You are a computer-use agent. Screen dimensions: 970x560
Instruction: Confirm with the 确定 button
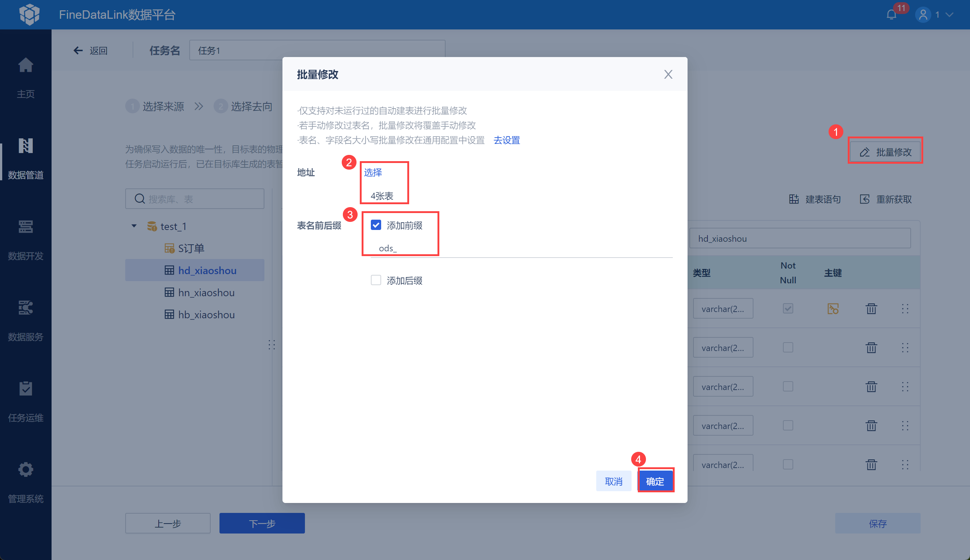(x=655, y=481)
